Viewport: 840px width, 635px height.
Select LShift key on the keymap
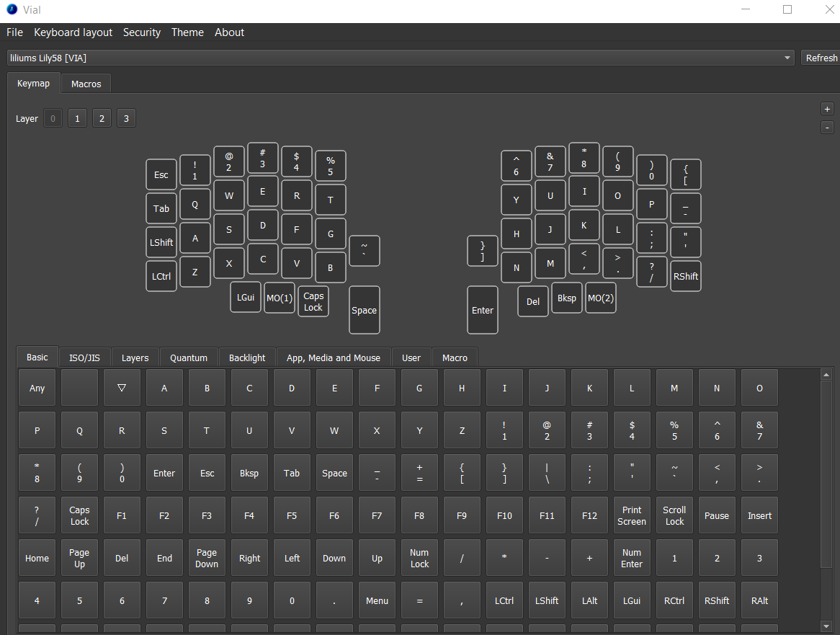[x=161, y=242]
